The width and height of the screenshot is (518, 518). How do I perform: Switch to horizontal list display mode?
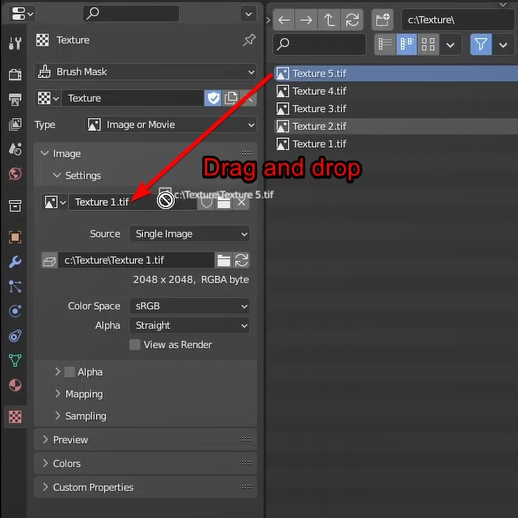(407, 44)
